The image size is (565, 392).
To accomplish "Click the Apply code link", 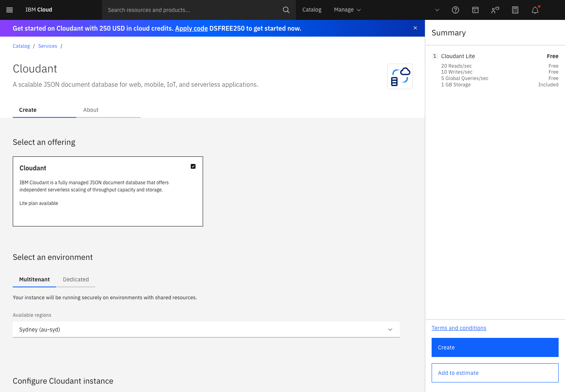I will [192, 28].
